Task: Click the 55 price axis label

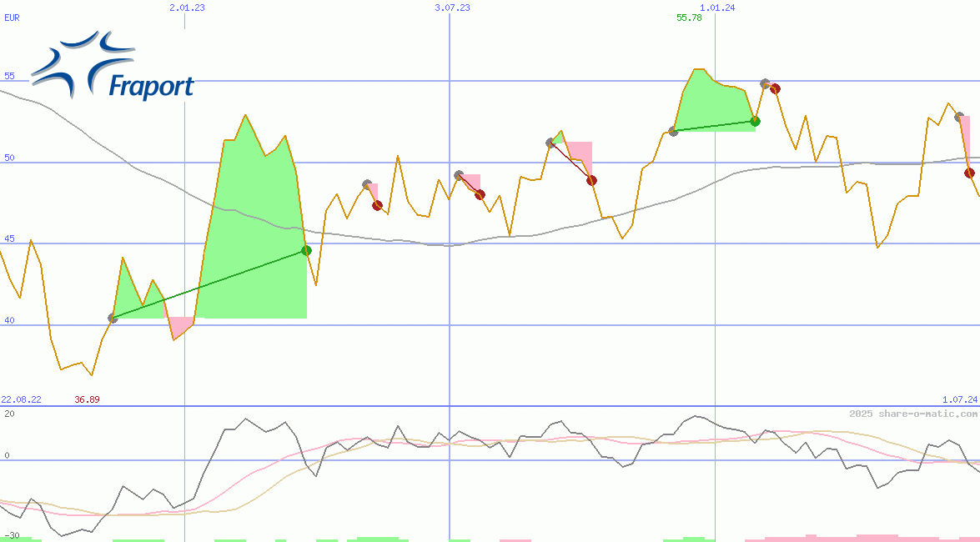Action: pyautogui.click(x=8, y=76)
